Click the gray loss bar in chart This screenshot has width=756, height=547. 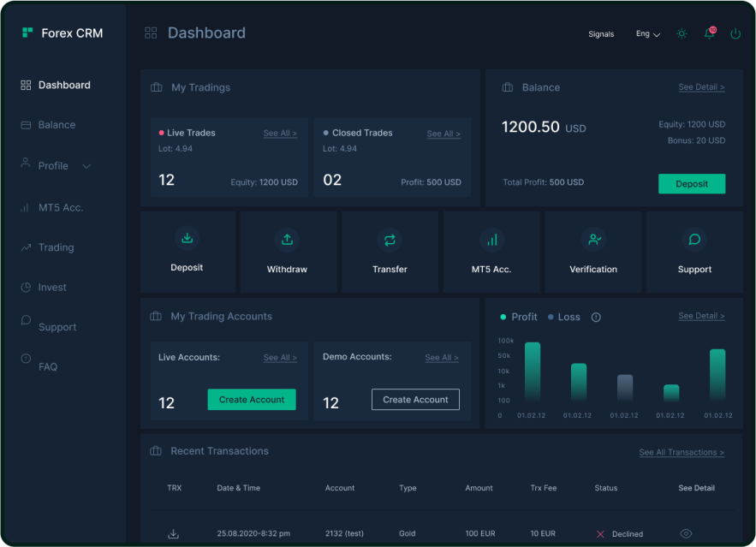click(625, 388)
